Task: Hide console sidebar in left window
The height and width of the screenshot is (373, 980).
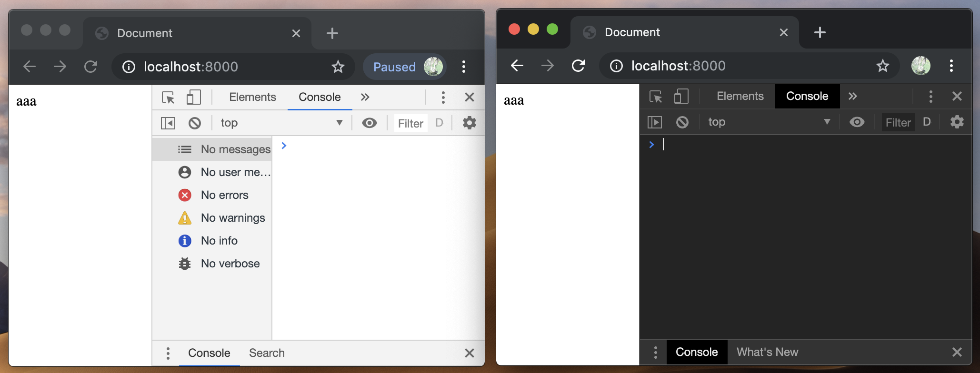Action: click(168, 123)
